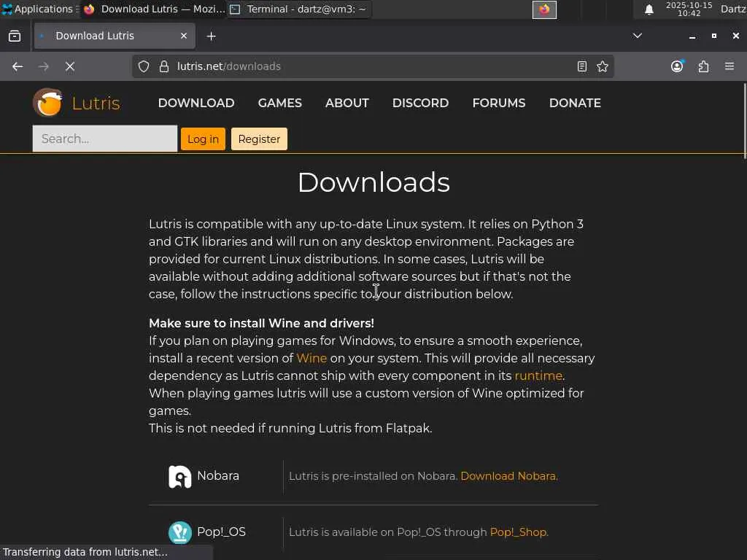Open the Firefox hamburger menu
747x560 pixels.
(x=729, y=66)
